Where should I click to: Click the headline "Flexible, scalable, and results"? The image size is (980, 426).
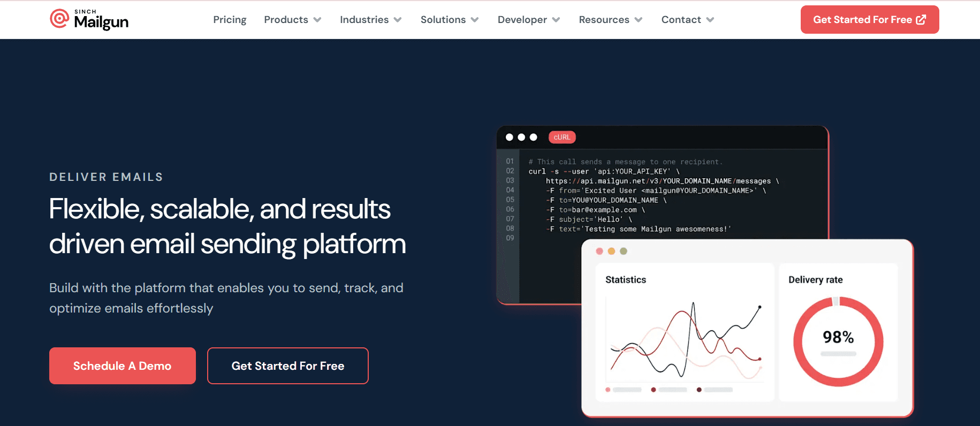219,209
